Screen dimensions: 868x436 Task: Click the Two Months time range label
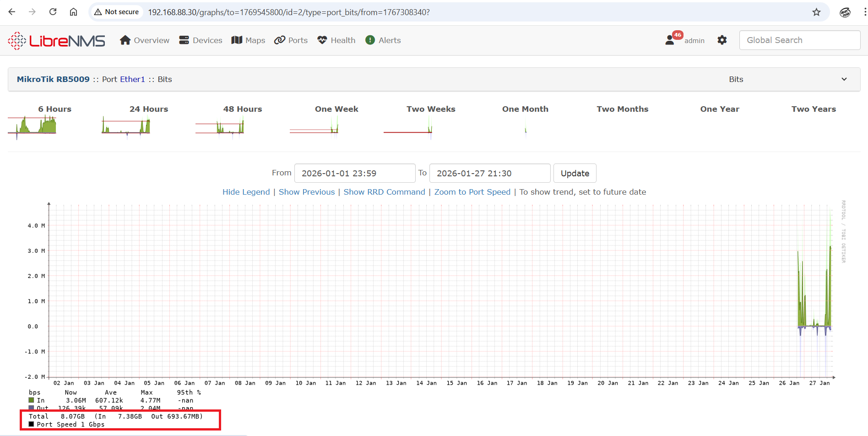(x=623, y=109)
